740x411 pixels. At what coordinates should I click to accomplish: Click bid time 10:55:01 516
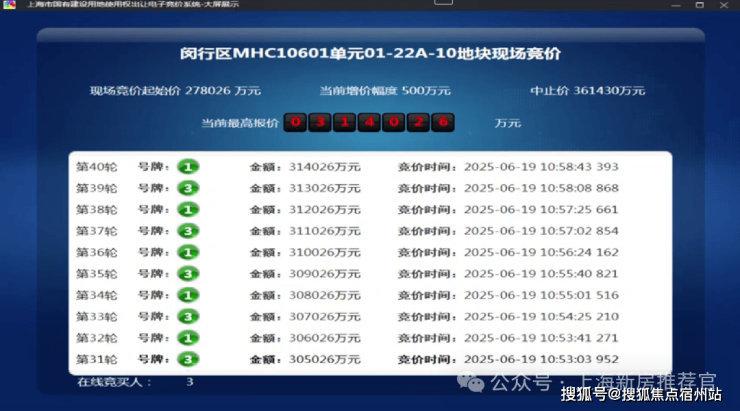(580, 295)
